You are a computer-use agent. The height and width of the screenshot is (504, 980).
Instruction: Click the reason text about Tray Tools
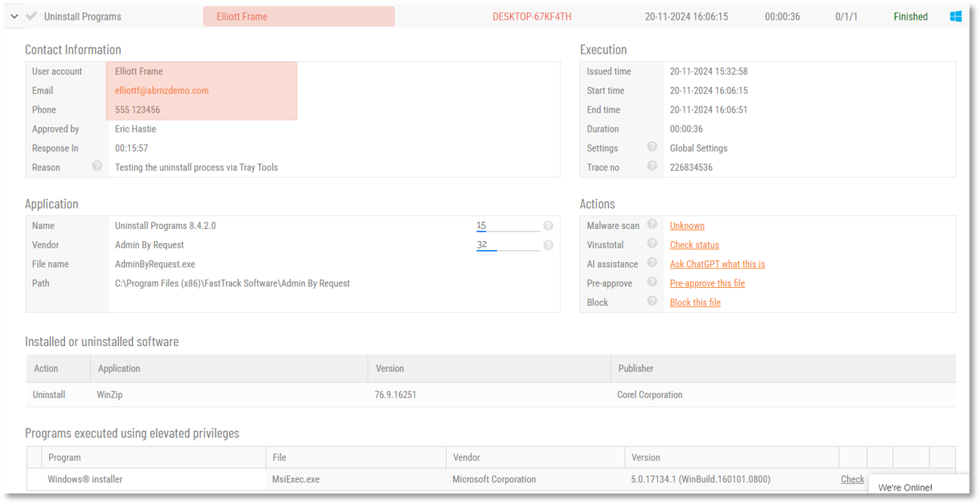(196, 168)
